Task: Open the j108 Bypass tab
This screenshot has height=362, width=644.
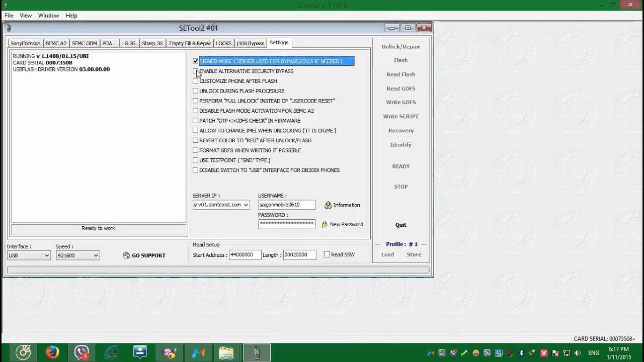Action: (250, 43)
